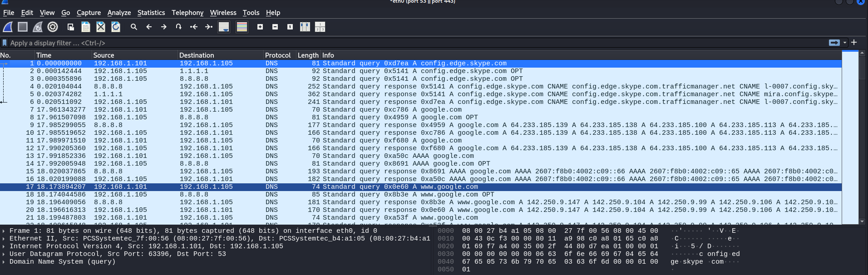The width and height of the screenshot is (868, 275).
Task: Open the Telephony menu
Action: (187, 13)
